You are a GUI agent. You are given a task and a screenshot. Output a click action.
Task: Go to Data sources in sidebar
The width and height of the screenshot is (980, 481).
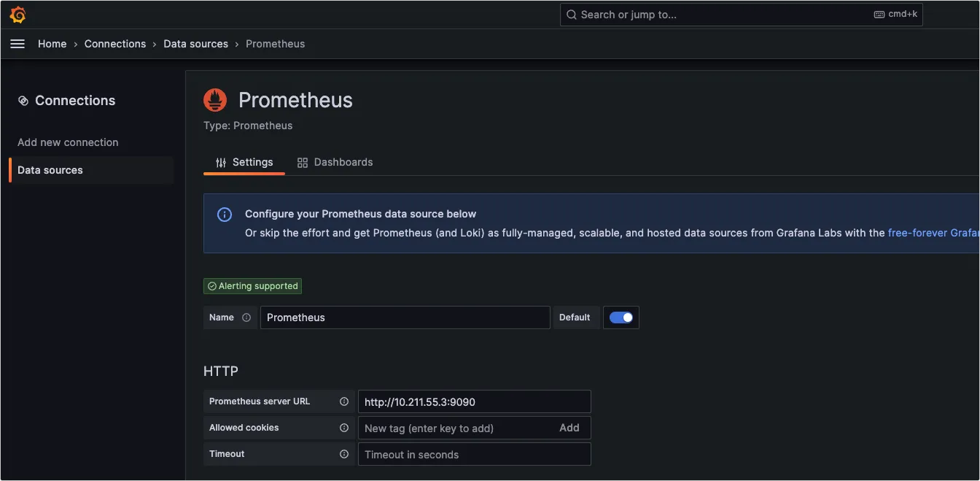point(50,170)
